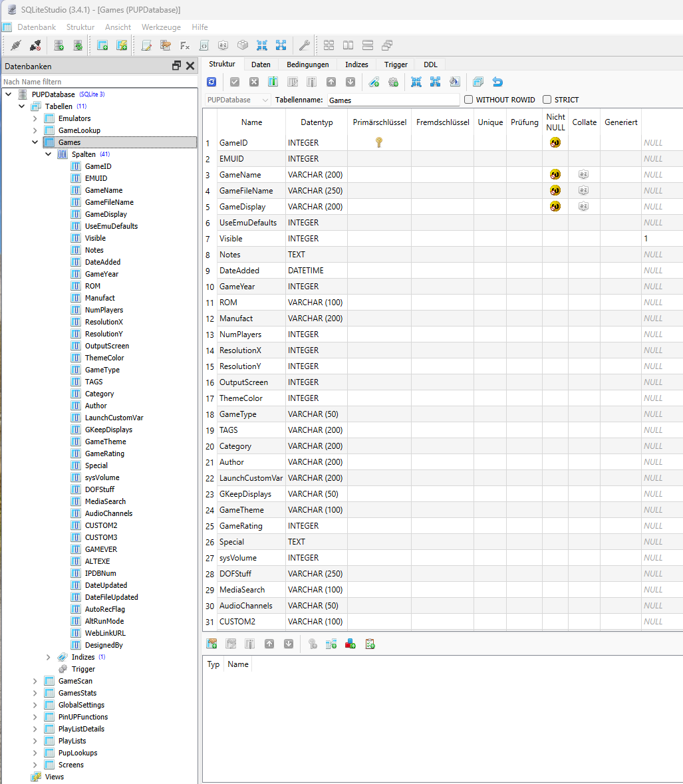Click the add table constraint icon

click(212, 644)
